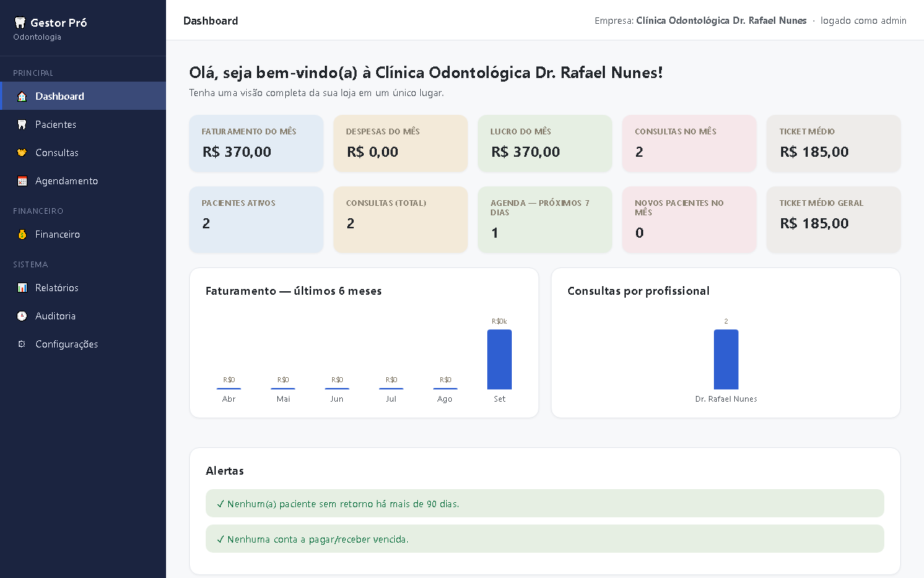Screen dimensions: 924x578
Task: Open Configurações in the sidebar
Action: point(83,344)
